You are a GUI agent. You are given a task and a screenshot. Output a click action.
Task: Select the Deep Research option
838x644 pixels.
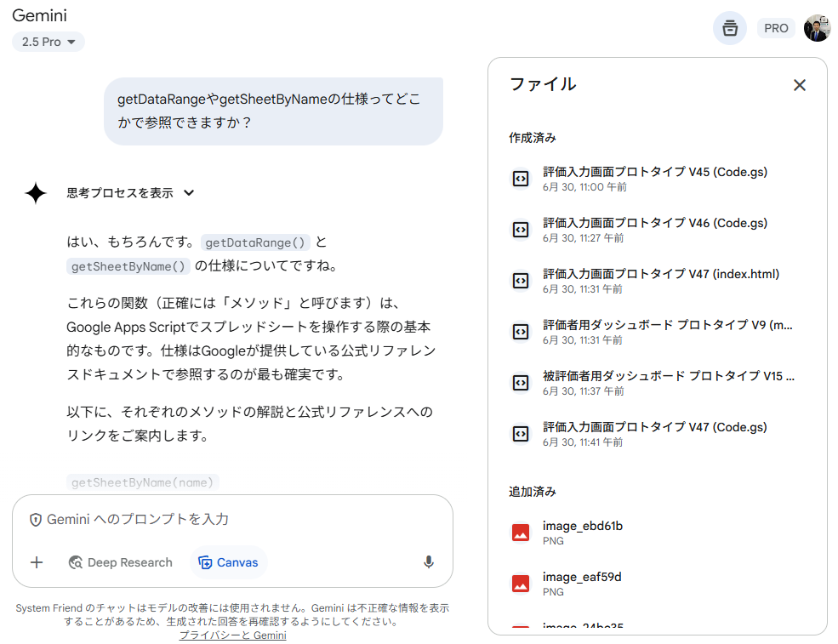[120, 562]
